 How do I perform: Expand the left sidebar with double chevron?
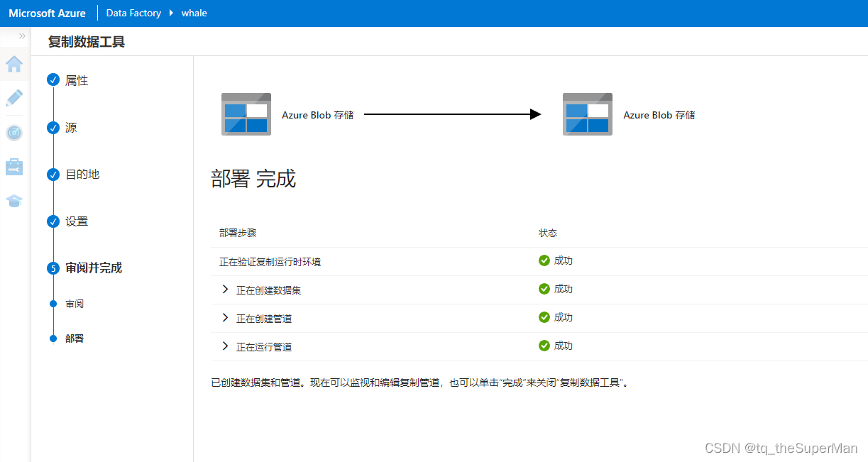(22, 35)
